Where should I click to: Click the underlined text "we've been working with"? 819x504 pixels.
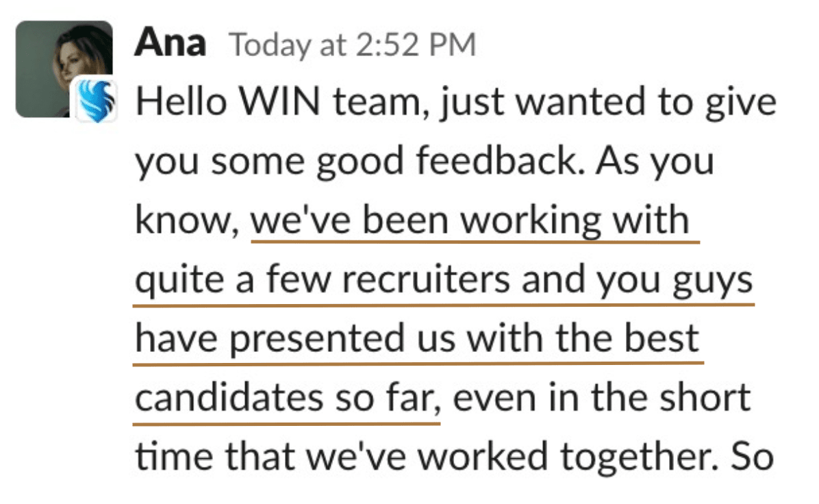point(470,220)
